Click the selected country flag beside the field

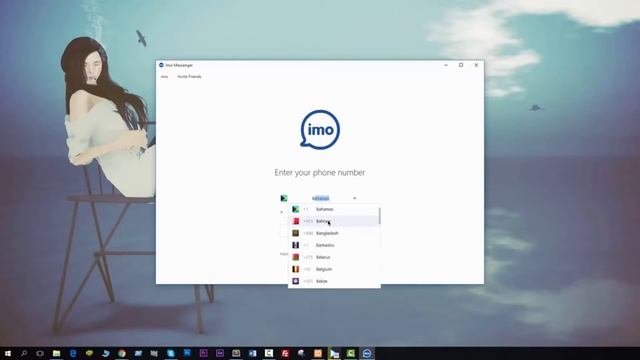(x=284, y=198)
